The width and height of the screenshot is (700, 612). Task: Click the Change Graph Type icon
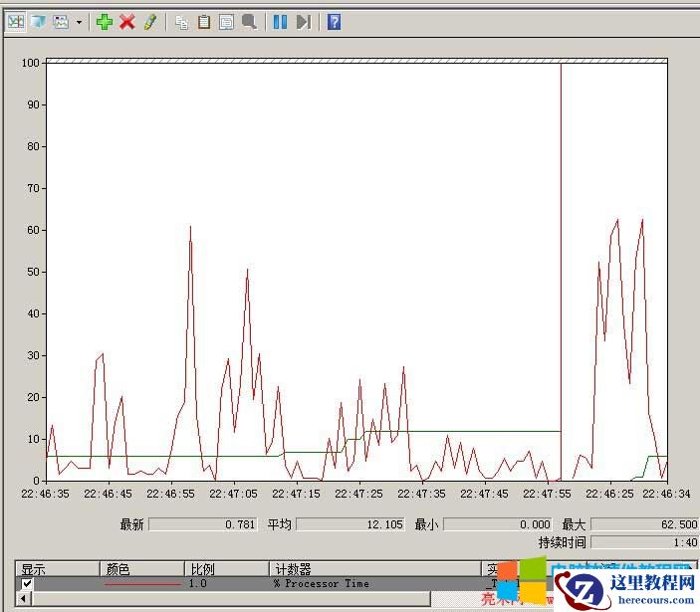pyautogui.click(x=61, y=21)
